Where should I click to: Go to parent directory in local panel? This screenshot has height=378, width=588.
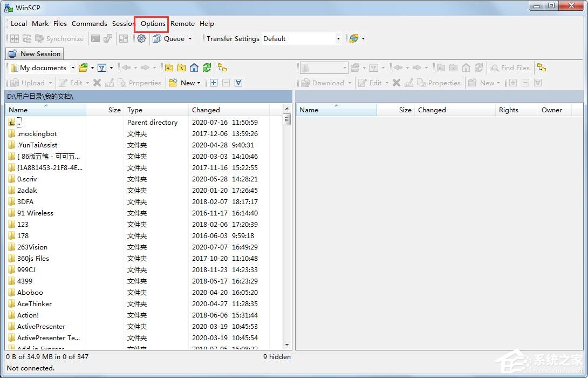coord(169,68)
